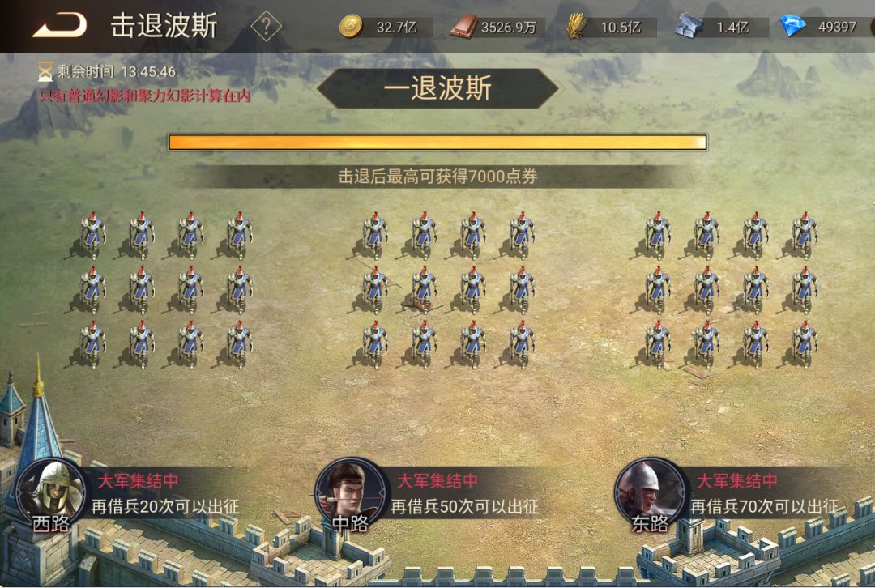Screen dimensions: 875x588
Task: Tap the hourglass remaining time icon
Action: (x=45, y=71)
